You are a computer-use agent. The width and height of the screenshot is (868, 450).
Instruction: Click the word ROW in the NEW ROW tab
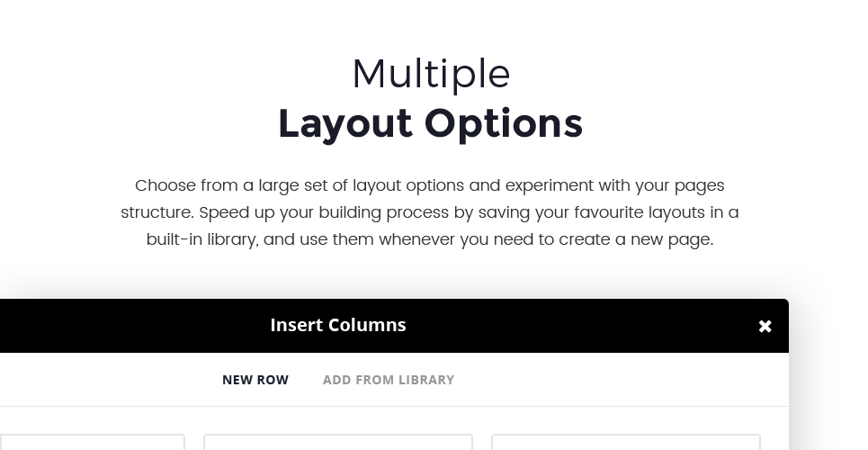coord(273,380)
